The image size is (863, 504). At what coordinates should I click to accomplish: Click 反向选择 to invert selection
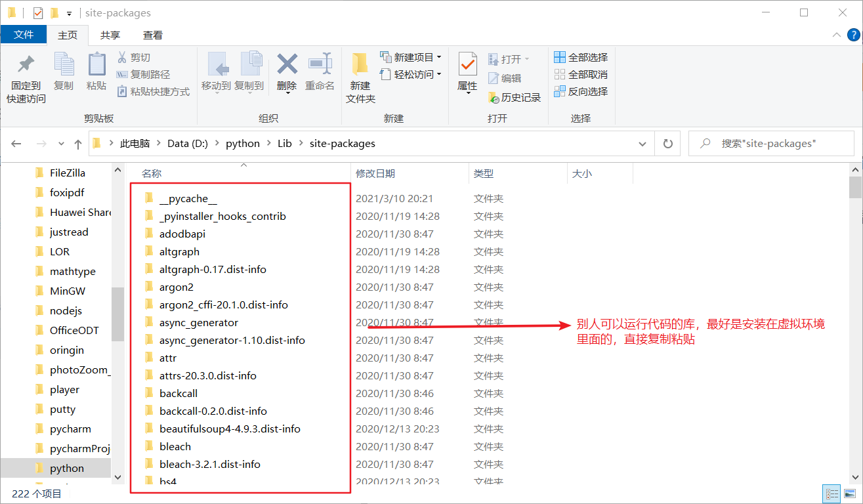coord(581,91)
